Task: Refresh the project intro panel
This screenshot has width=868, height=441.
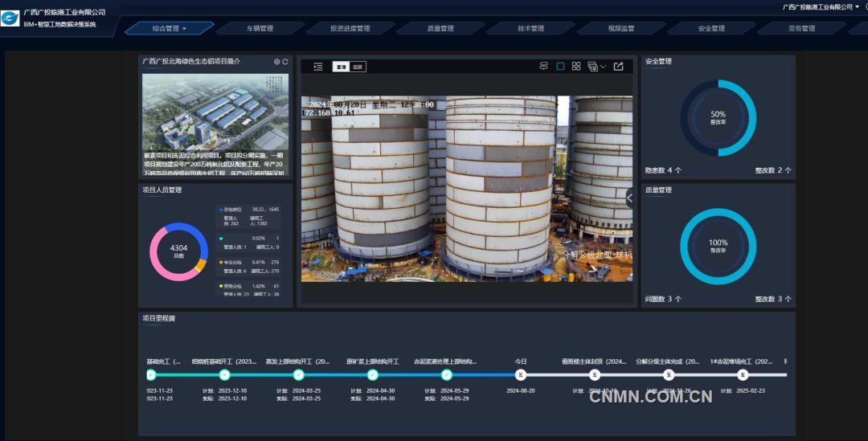Action: tap(285, 62)
